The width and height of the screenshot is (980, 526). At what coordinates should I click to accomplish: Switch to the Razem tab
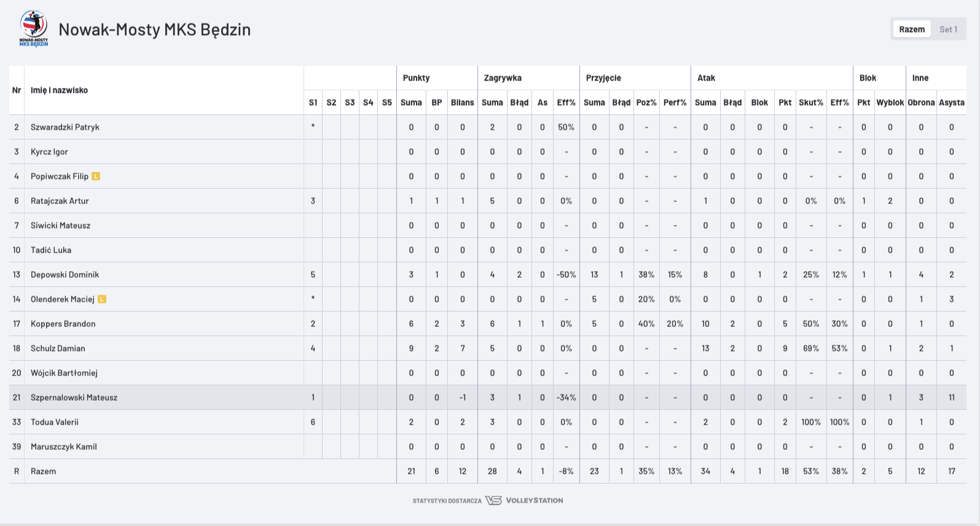click(x=912, y=29)
